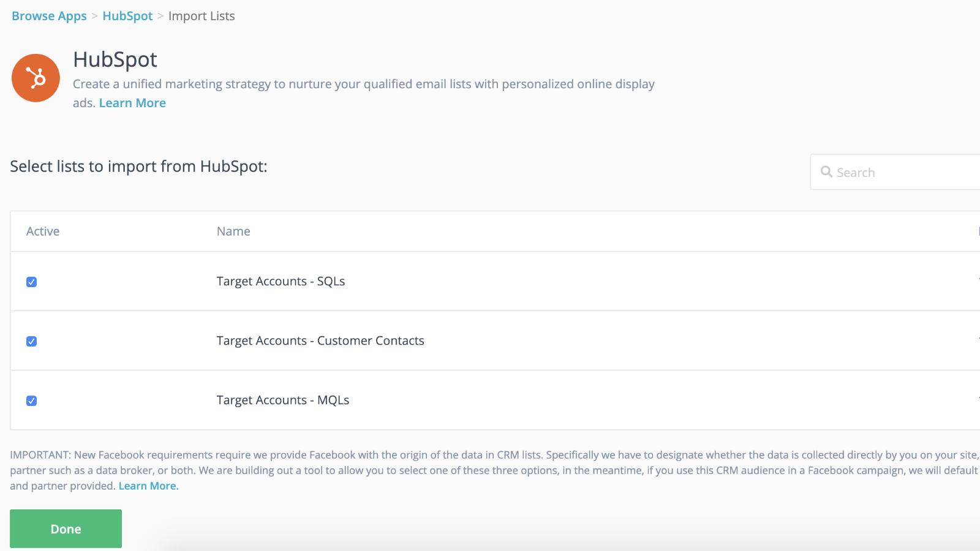Open Learn More under the HubSpot description

[x=132, y=102]
